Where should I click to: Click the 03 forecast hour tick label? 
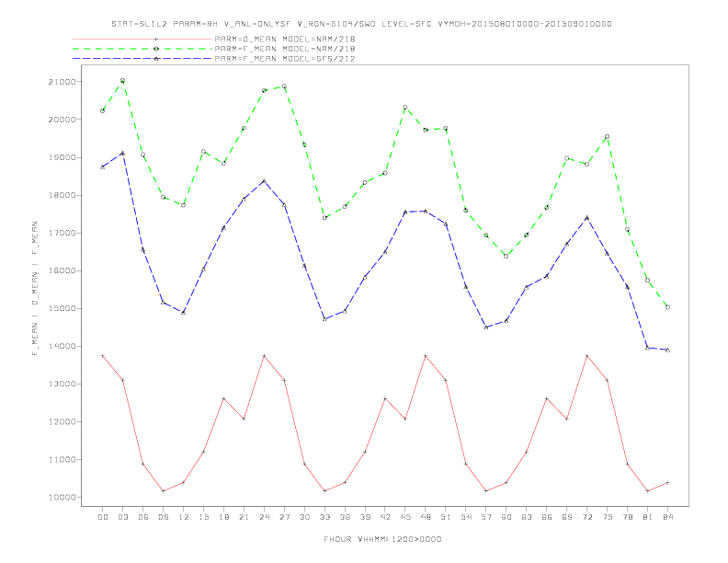pos(122,517)
